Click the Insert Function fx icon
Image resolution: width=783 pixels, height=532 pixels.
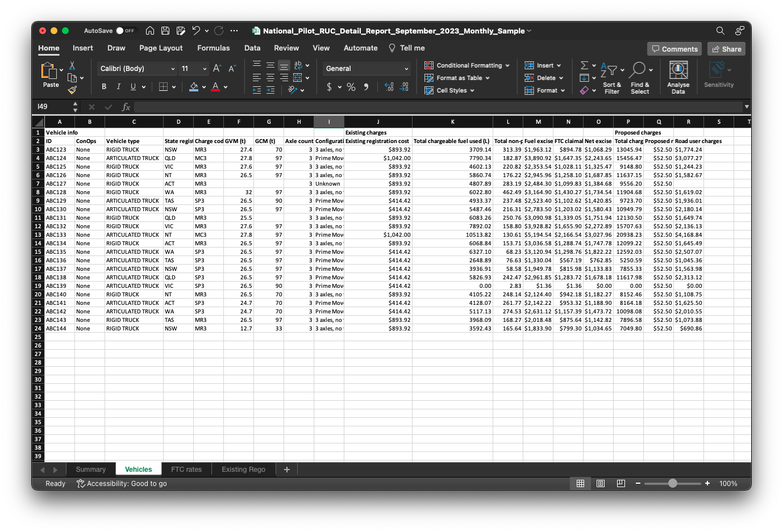point(126,107)
